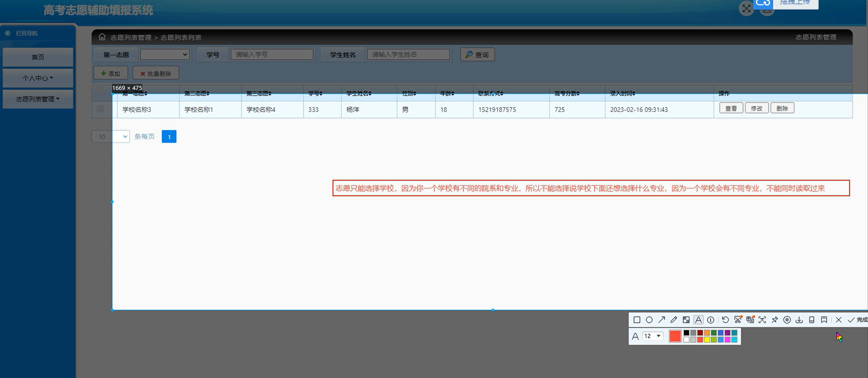The image size is (868, 378).
Task: Expand the 个人中心 sidebar menu
Action: 38,78
